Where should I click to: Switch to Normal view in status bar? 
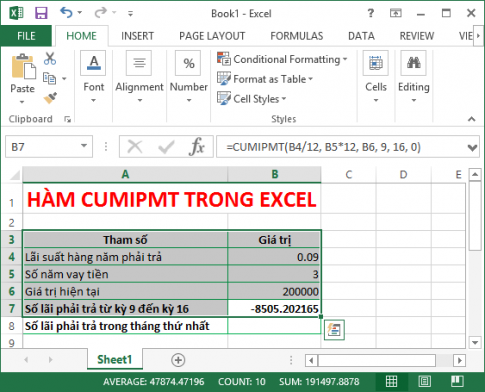click(x=391, y=381)
